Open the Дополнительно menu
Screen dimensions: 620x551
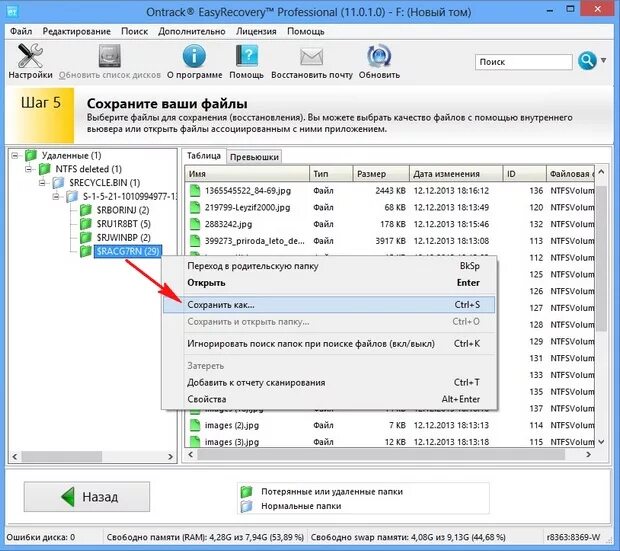pos(192,31)
